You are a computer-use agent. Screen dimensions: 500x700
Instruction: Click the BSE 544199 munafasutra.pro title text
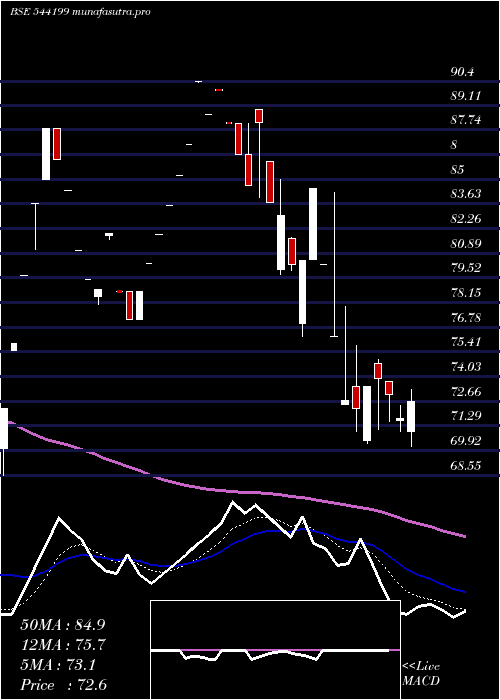coord(80,12)
